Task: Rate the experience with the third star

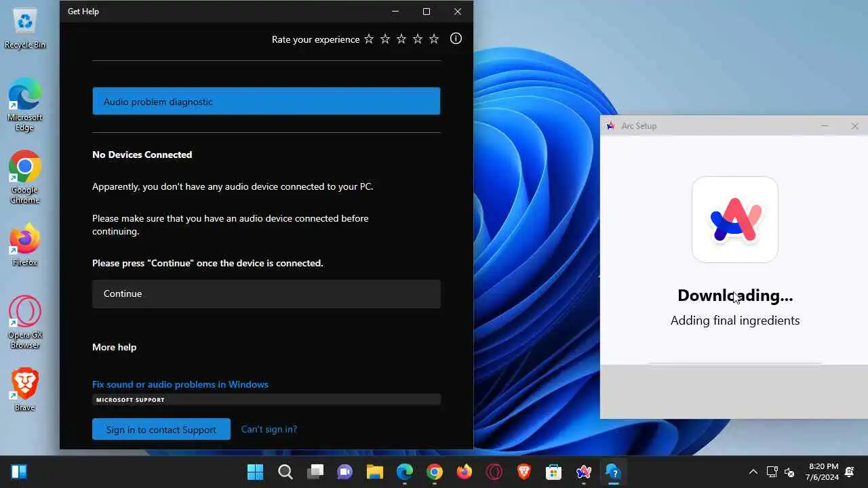Action: pos(401,39)
